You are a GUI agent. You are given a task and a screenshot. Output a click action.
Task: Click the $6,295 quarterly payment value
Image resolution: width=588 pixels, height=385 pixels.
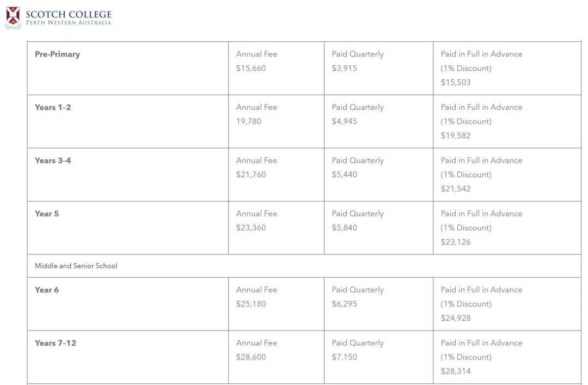tap(344, 304)
